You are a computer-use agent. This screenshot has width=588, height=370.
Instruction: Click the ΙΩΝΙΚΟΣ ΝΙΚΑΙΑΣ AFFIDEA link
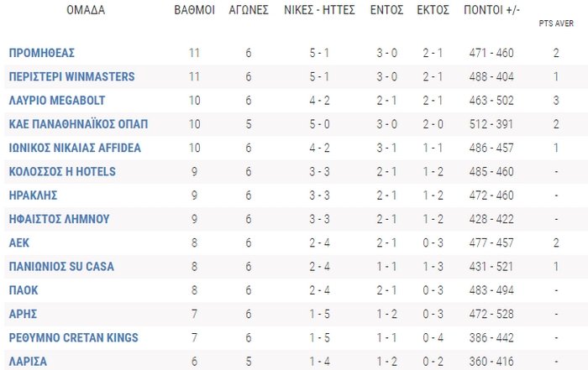click(75, 148)
